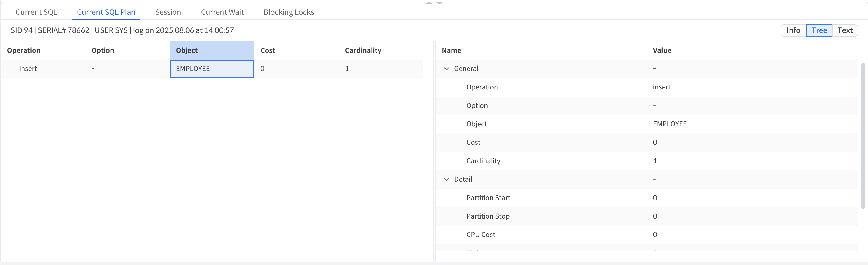868x265 pixels.
Task: Click the Operation column header
Action: click(24, 50)
